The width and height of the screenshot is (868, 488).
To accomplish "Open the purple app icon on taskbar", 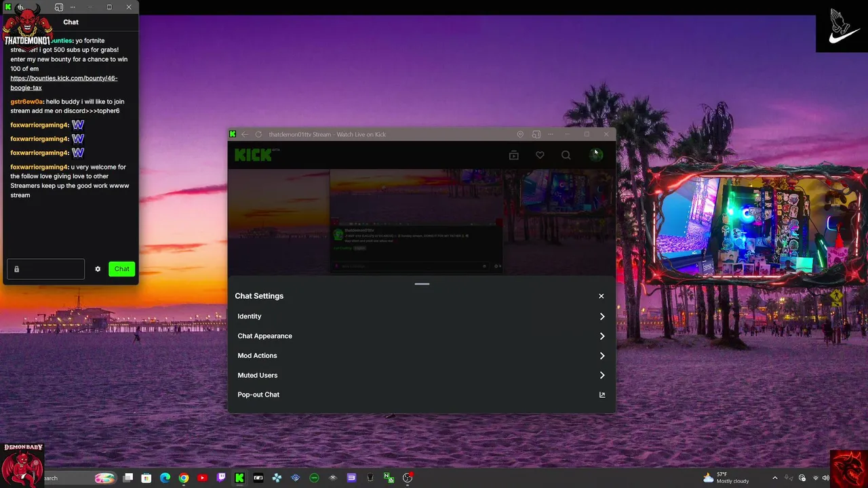I will pos(351,478).
